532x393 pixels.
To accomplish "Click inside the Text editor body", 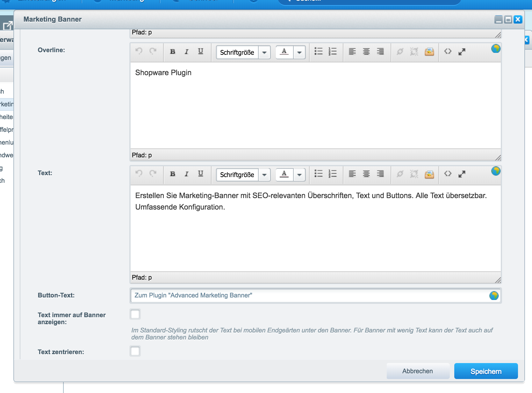I will tap(315, 228).
